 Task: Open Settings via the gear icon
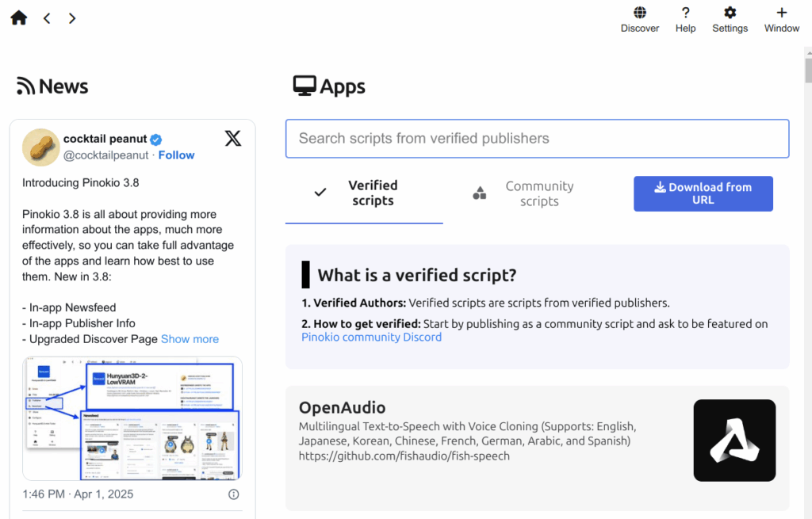[x=730, y=20]
